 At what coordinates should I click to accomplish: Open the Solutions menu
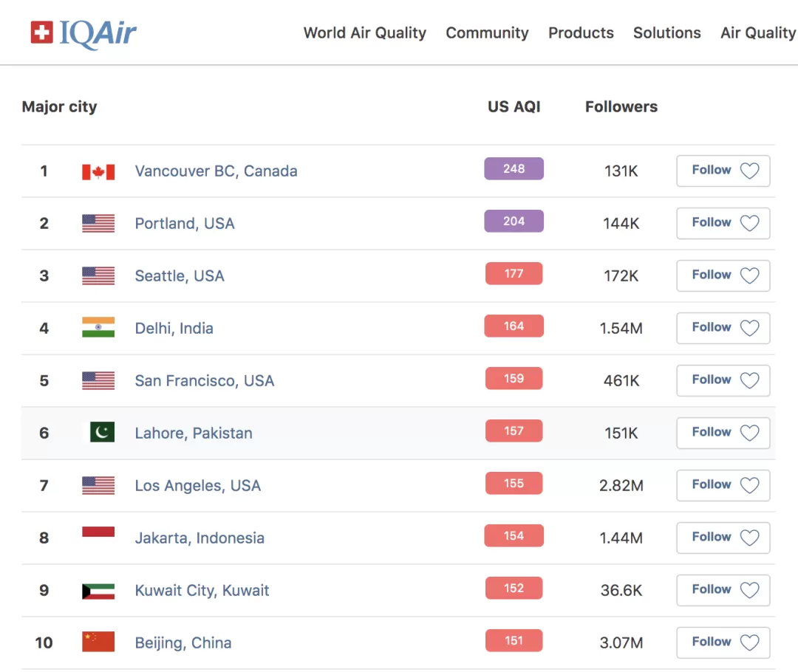pyautogui.click(x=666, y=32)
